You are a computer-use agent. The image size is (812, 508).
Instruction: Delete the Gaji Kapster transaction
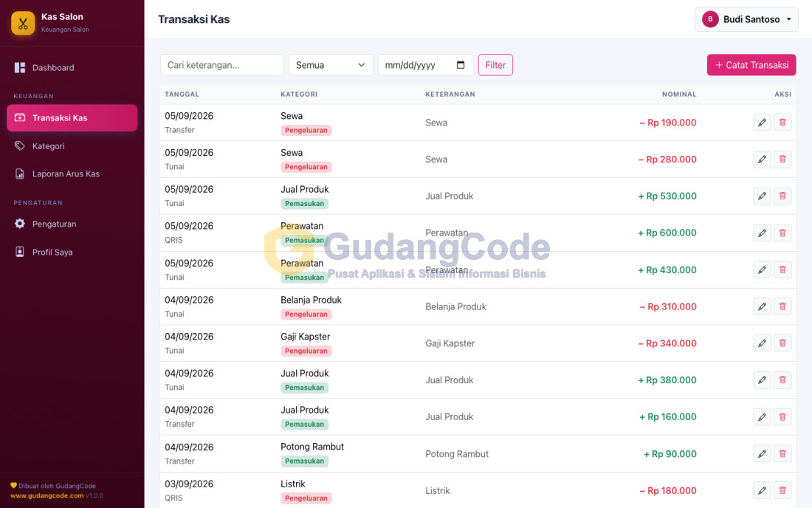tap(782, 343)
